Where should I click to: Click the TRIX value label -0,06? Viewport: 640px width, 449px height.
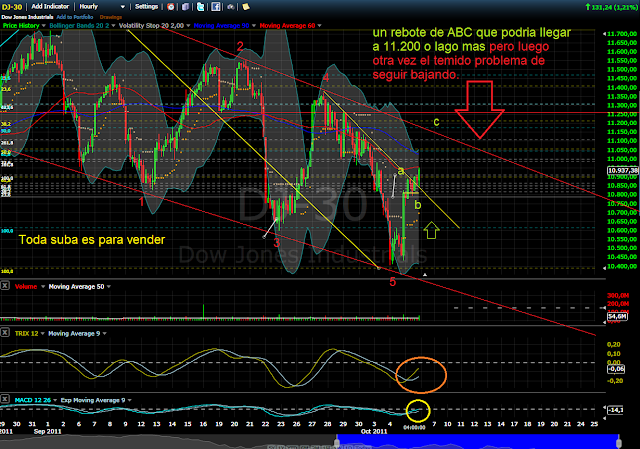coord(616,369)
